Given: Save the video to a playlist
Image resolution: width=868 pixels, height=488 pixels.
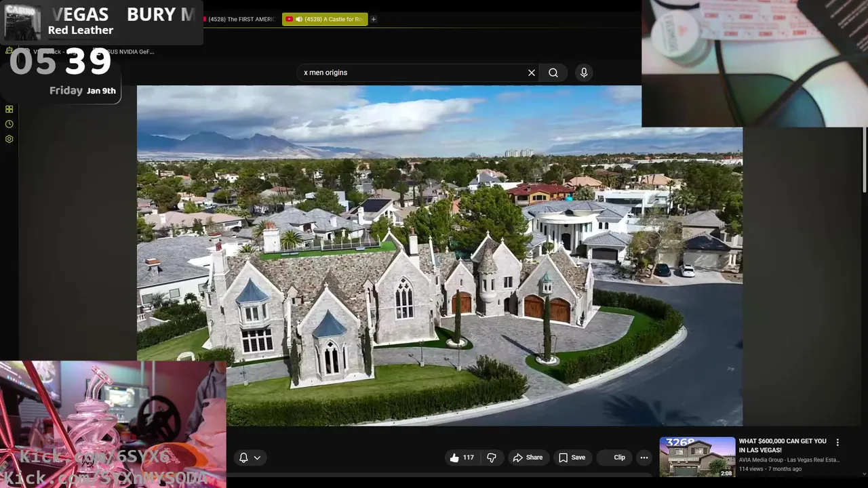Looking at the screenshot, I should coord(572,457).
